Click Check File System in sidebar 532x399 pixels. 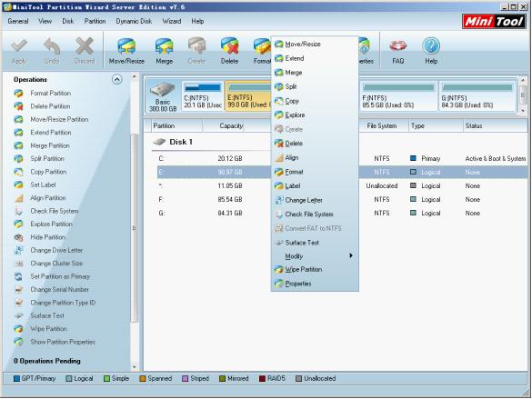click(46, 211)
